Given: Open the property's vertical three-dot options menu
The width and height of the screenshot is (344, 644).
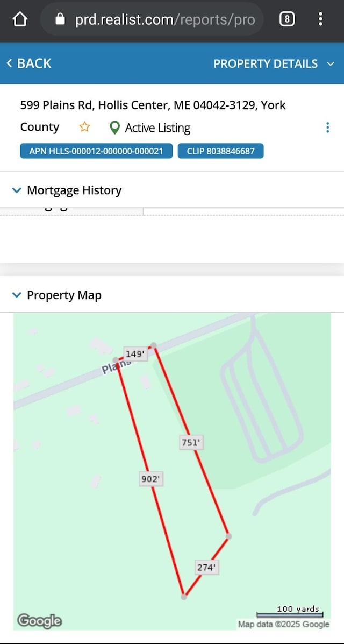Looking at the screenshot, I should [x=327, y=128].
